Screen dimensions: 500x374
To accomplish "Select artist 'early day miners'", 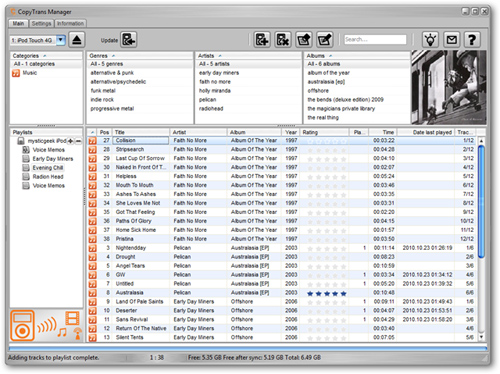I will click(219, 73).
